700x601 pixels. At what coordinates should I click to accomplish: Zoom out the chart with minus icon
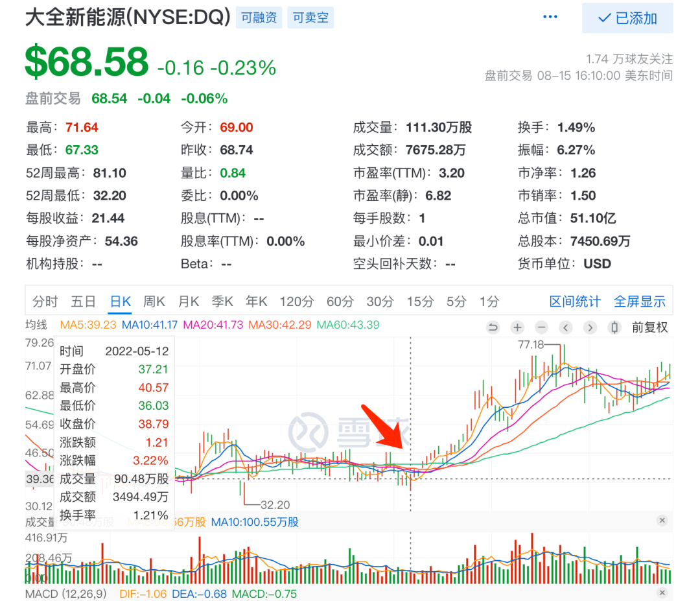point(541,328)
